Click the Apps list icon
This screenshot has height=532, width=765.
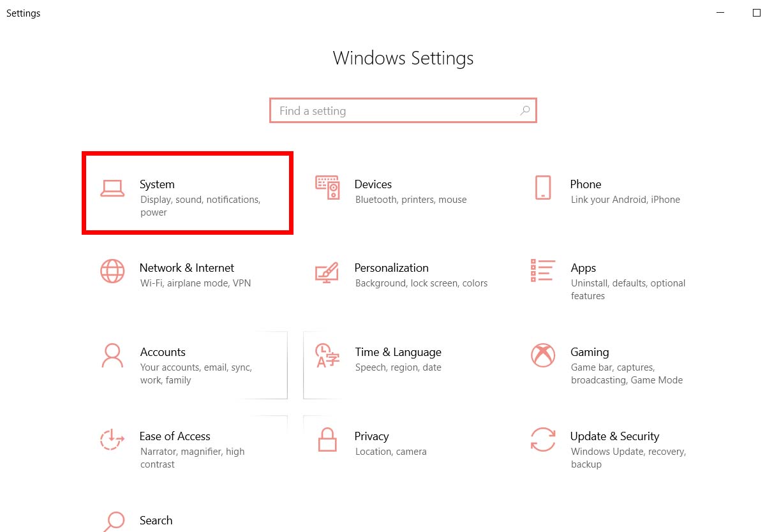[x=543, y=270]
